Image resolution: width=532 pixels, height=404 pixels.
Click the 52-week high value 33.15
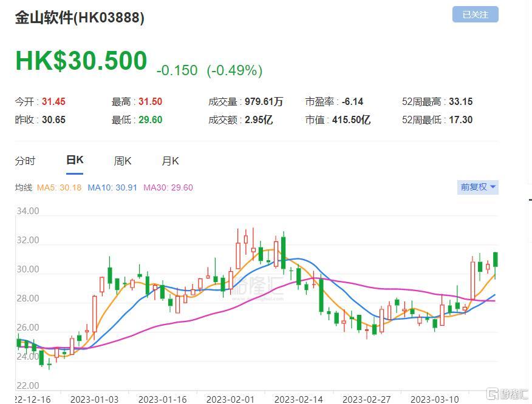click(461, 101)
